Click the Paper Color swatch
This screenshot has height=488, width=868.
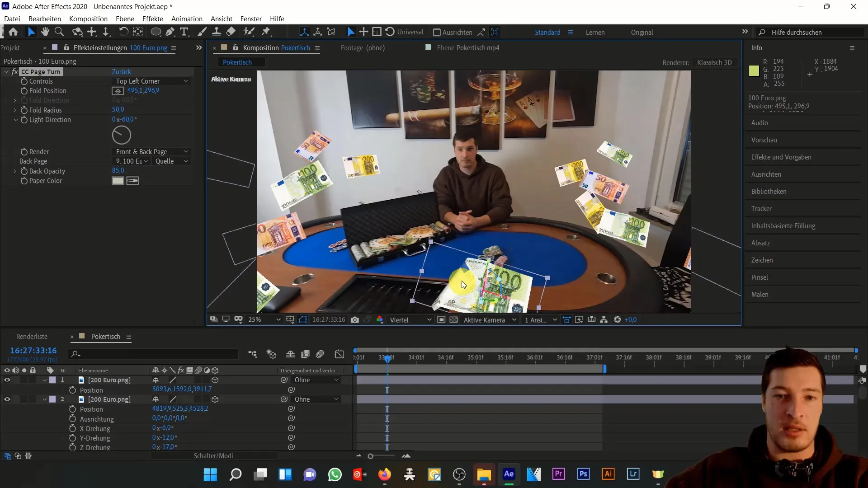pyautogui.click(x=118, y=181)
